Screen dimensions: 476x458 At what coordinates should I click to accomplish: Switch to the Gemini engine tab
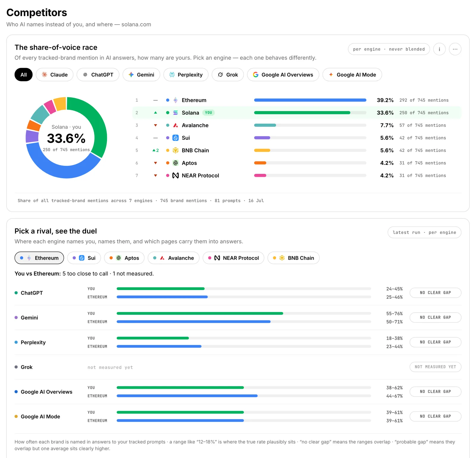click(x=141, y=75)
